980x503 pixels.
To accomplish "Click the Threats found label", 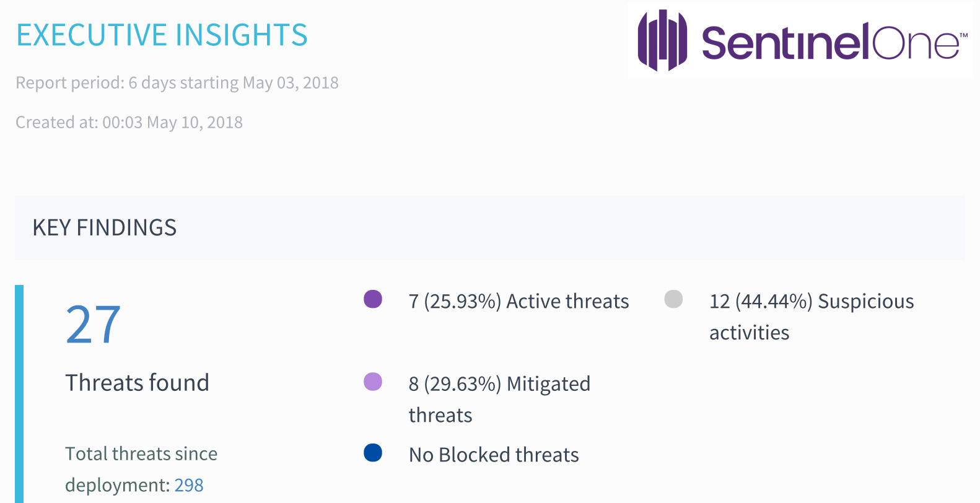I will (x=137, y=383).
